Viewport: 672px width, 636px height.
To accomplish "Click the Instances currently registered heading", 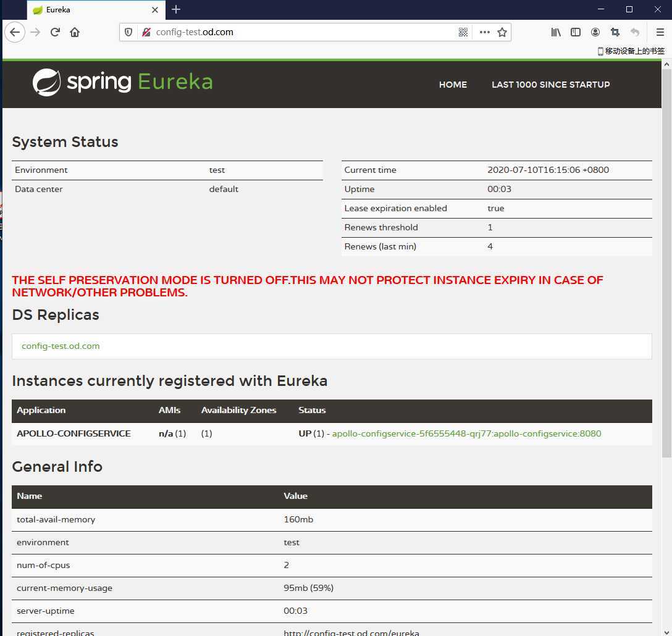I will coord(170,380).
